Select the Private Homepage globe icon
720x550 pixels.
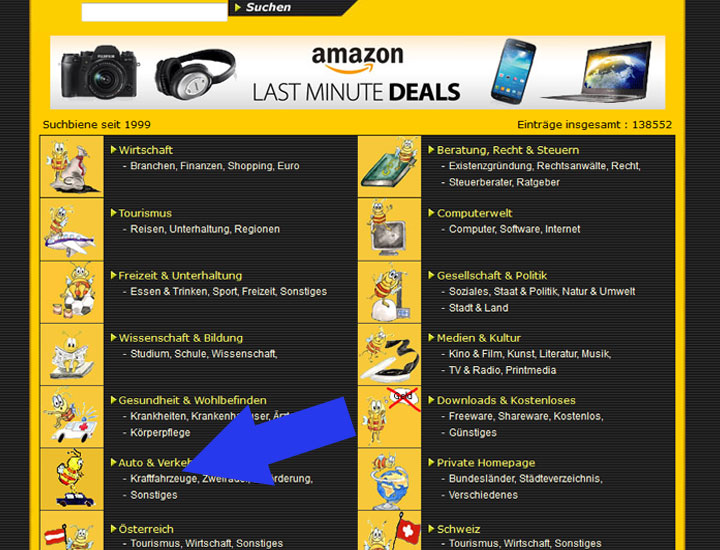[389, 479]
